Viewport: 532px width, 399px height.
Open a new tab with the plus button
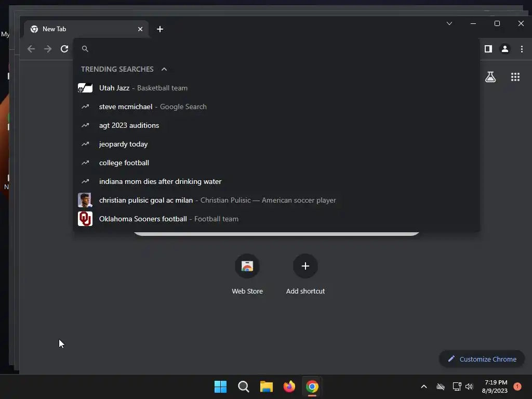coord(160,29)
